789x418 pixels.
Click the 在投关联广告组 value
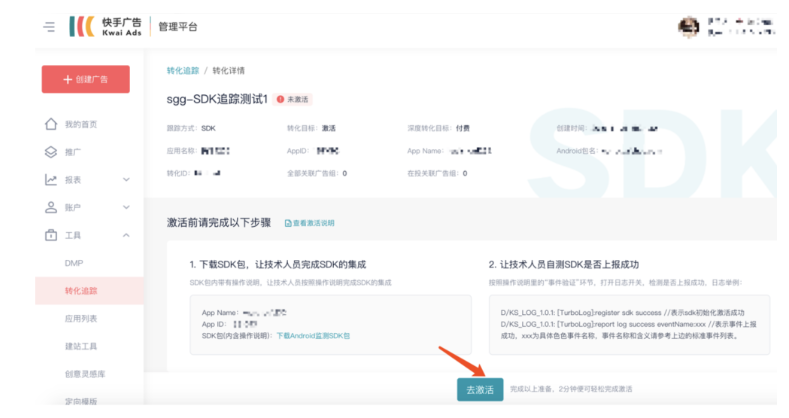(x=465, y=174)
